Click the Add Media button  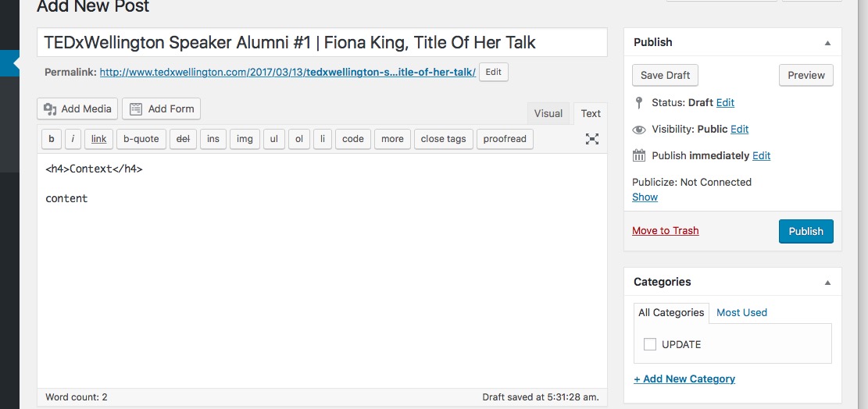pyautogui.click(x=77, y=108)
